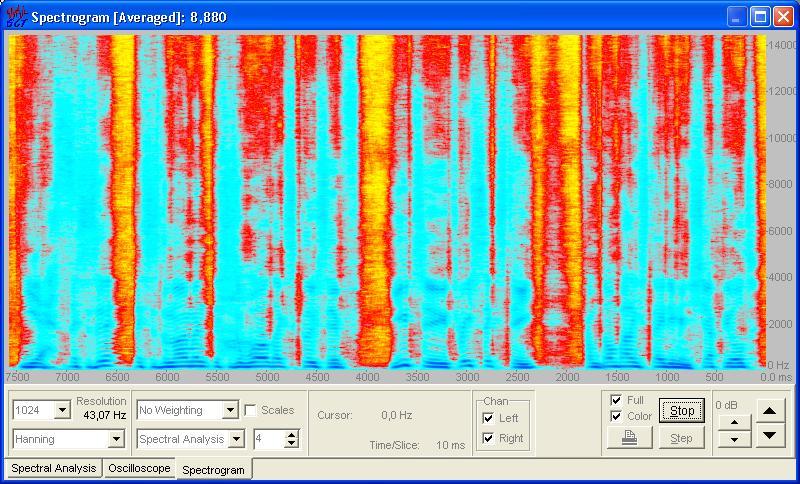Maximize the Spectrogram window

(x=760, y=17)
